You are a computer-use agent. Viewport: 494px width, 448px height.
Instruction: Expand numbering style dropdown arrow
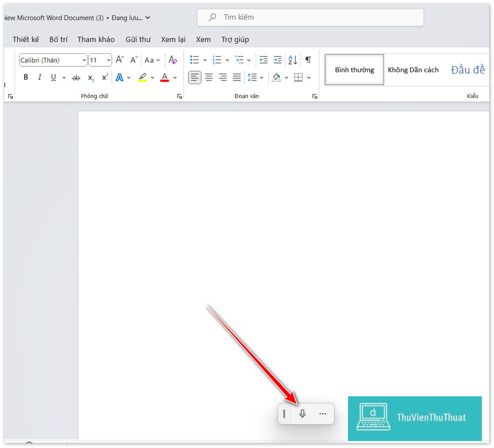227,60
